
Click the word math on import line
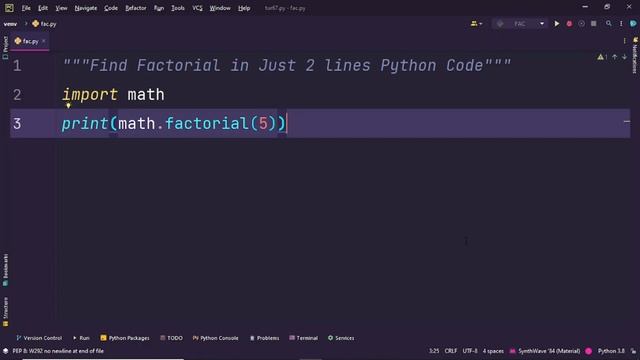pos(146,95)
